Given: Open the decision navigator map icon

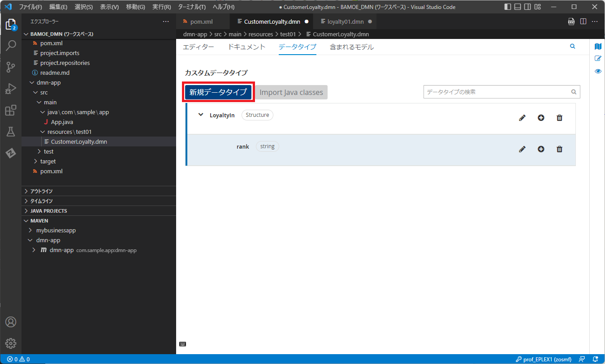Looking at the screenshot, I should click(598, 47).
